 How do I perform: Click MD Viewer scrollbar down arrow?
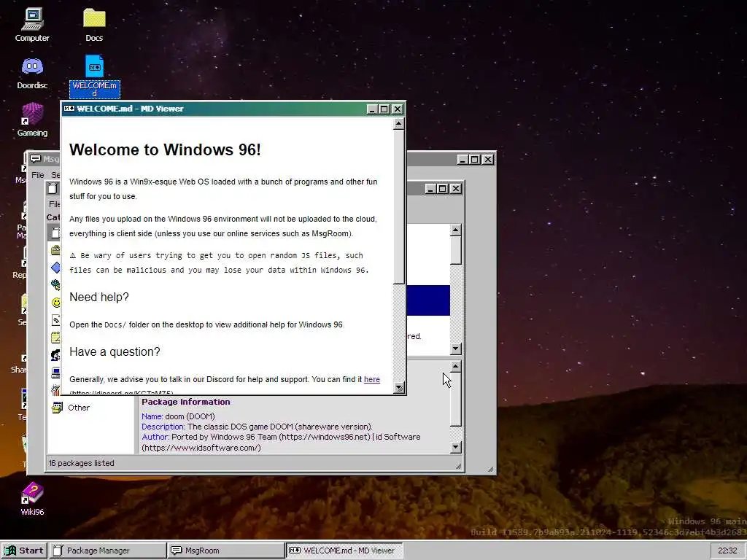coord(399,388)
